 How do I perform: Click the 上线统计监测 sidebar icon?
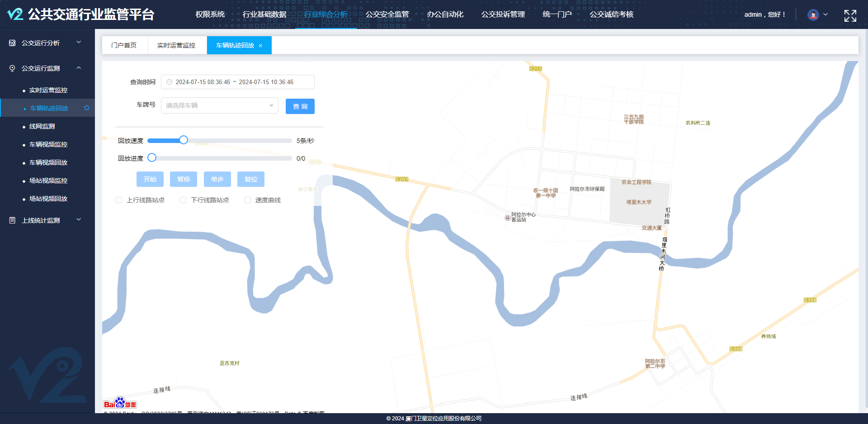point(12,220)
